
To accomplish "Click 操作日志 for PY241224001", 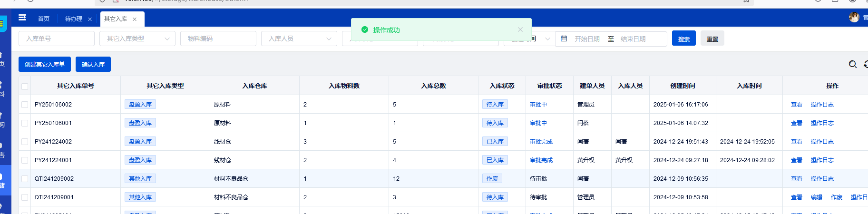I will 822,160.
